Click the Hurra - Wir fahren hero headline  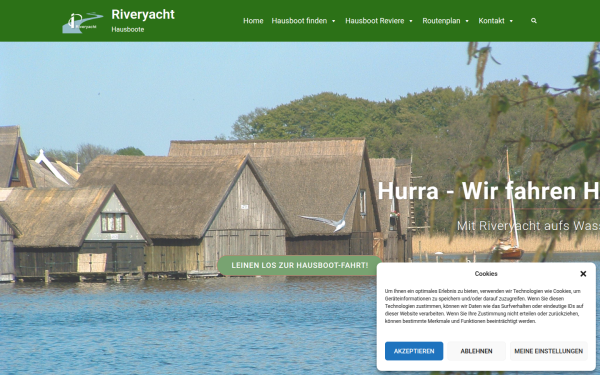coord(489,191)
